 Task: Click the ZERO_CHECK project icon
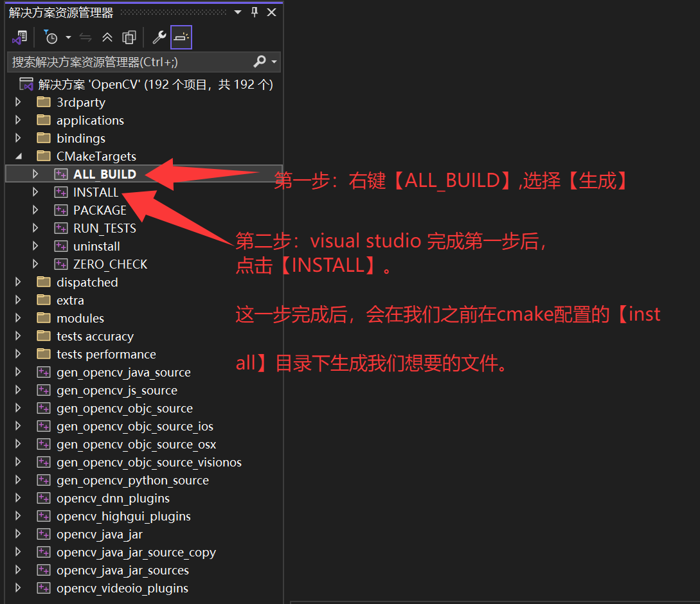tap(60, 264)
